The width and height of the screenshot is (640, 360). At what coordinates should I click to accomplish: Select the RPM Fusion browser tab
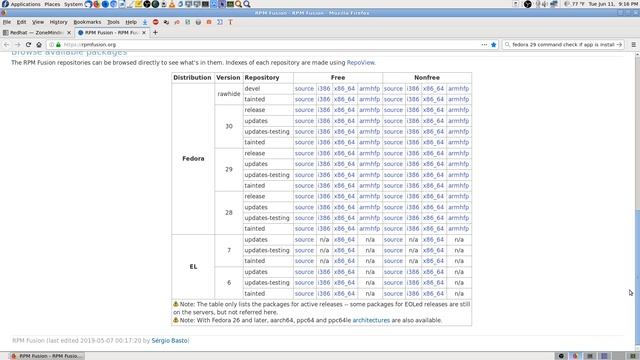tap(111, 32)
